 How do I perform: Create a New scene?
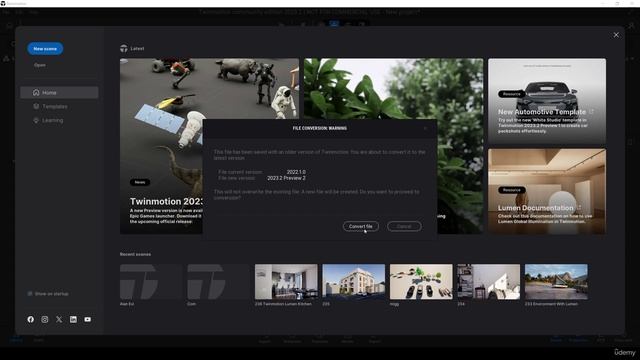click(x=45, y=49)
